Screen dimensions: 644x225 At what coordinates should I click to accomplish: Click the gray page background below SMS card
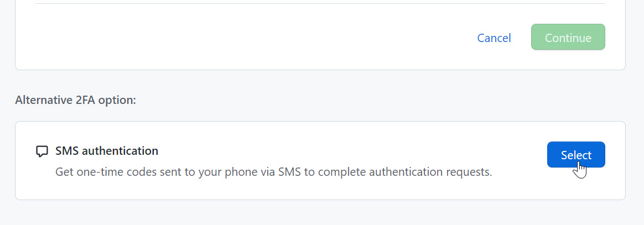point(321,213)
